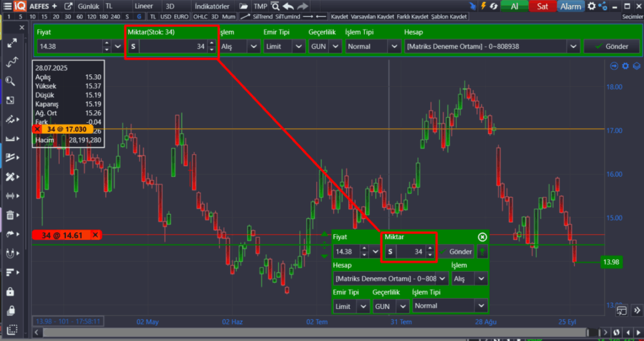This screenshot has width=644, height=341.
Task: Toggle the S button in floating Miktar box
Action: pos(390,252)
